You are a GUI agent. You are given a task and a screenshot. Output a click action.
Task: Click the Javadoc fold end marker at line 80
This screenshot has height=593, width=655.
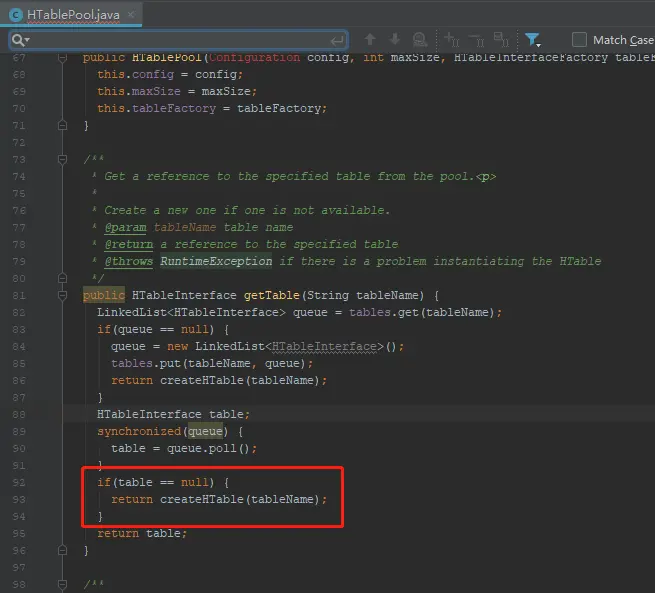click(x=62, y=278)
